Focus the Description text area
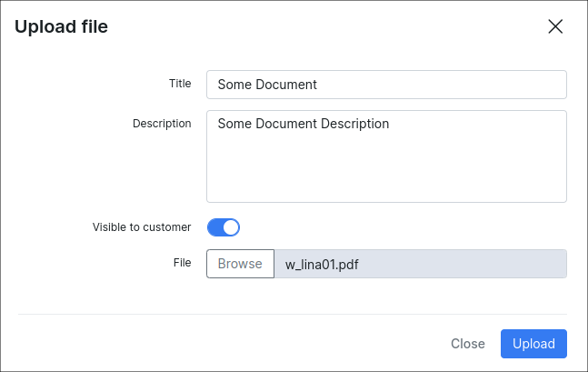 386,156
